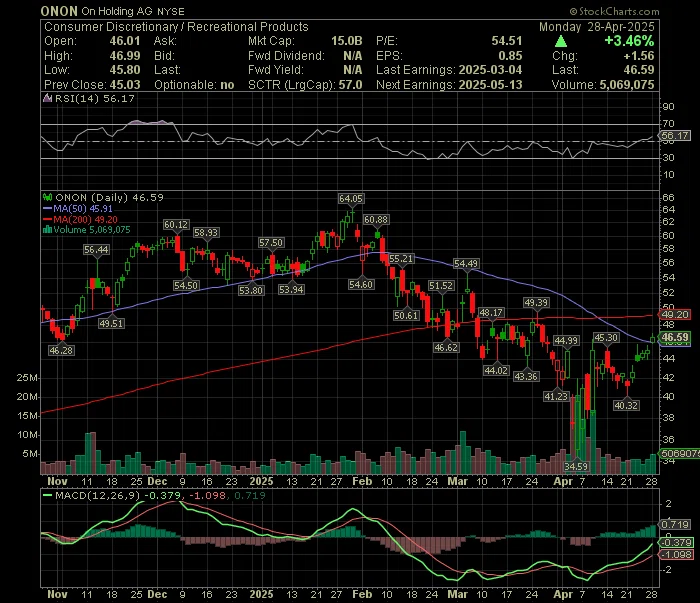Click the 60.88 price label
Image resolution: width=700 pixels, height=603 pixels.
(376, 220)
